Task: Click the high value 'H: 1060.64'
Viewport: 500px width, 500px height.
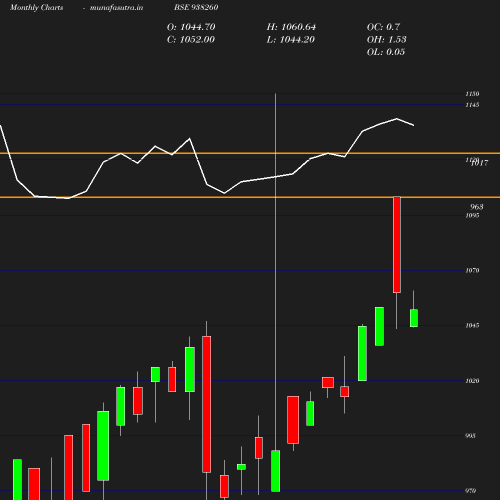Action: coord(291,27)
